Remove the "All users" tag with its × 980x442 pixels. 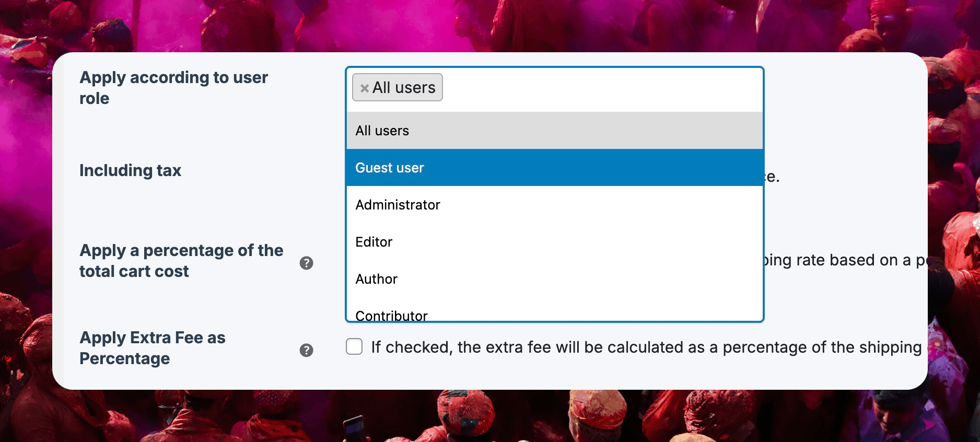364,88
